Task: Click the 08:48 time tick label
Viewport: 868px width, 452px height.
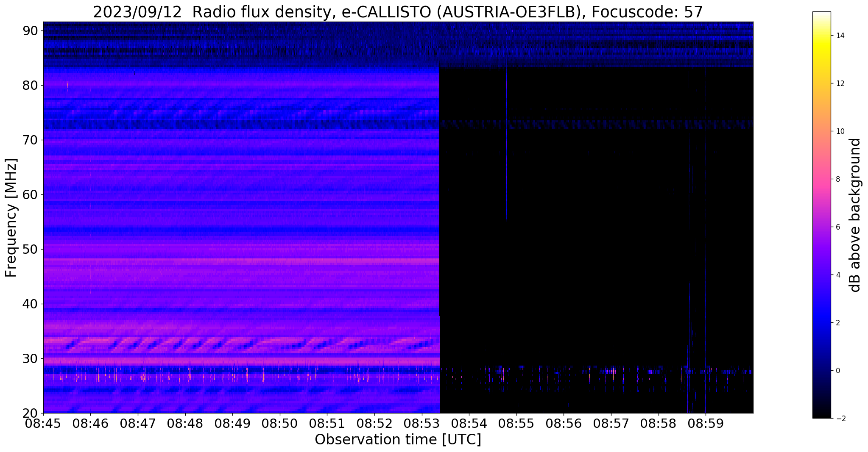Action: click(185, 424)
